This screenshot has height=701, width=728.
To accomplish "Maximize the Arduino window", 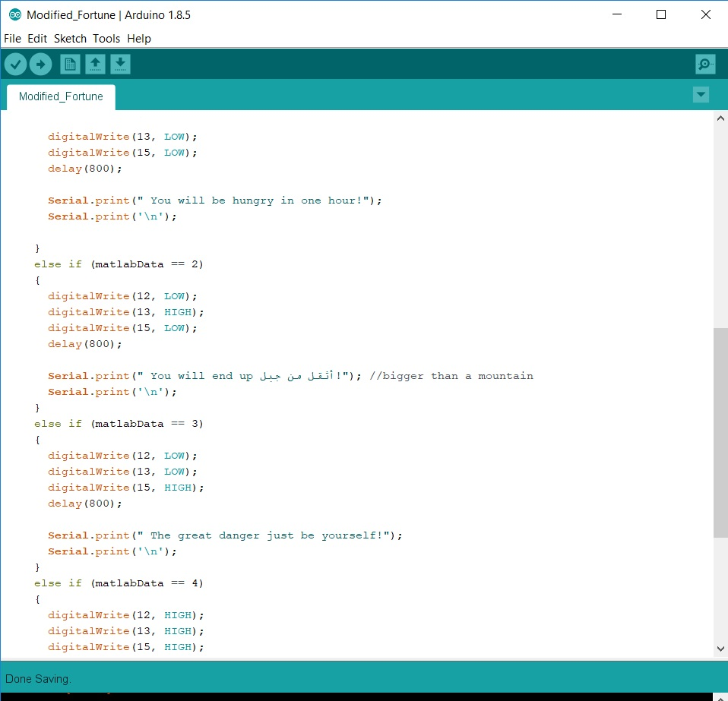I will click(x=661, y=15).
